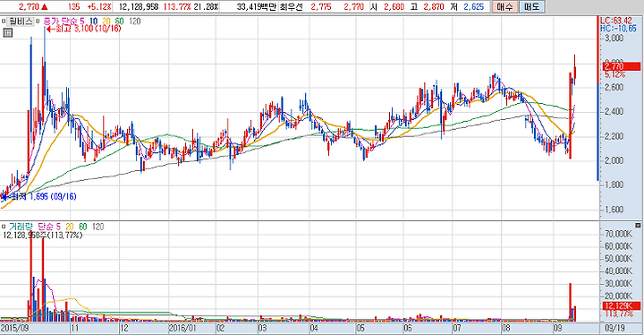The height and width of the screenshot is (335, 644).
Task: Click the 135 price change value
Action: pyautogui.click(x=74, y=6)
